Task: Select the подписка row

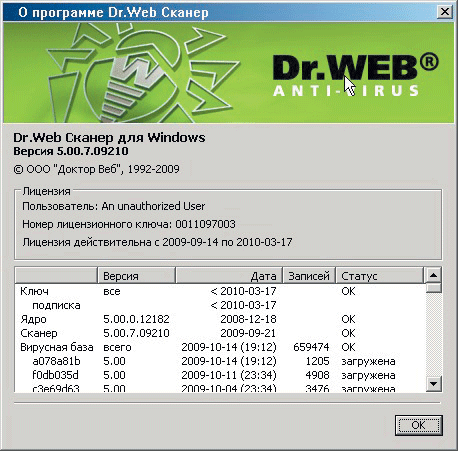Action: [x=220, y=305]
